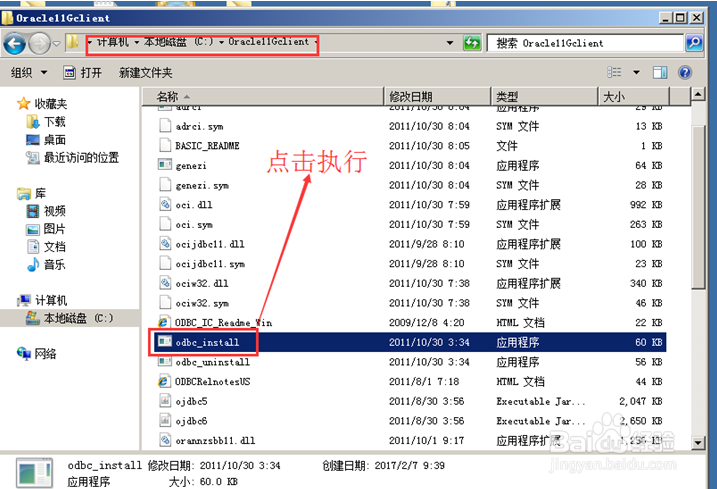Open 文档 library
The image size is (717, 489).
(46, 247)
